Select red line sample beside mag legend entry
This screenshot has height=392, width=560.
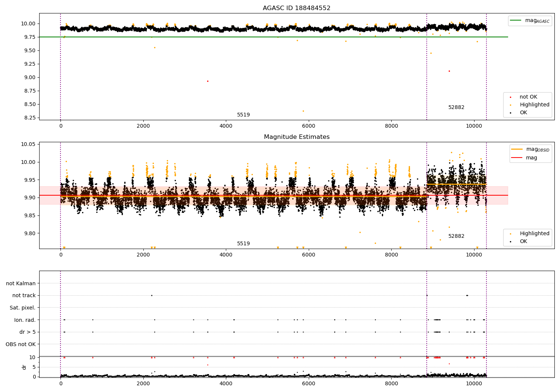517,158
